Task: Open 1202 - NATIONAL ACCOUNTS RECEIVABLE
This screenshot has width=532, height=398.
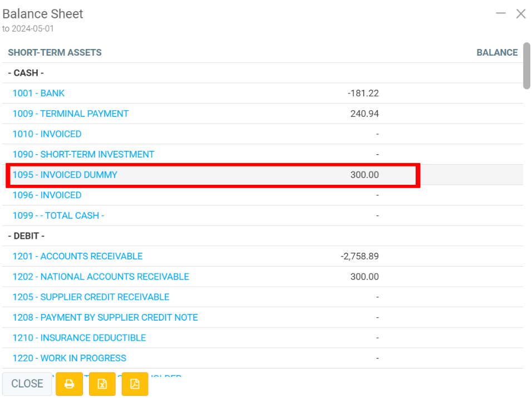Action: [x=101, y=277]
